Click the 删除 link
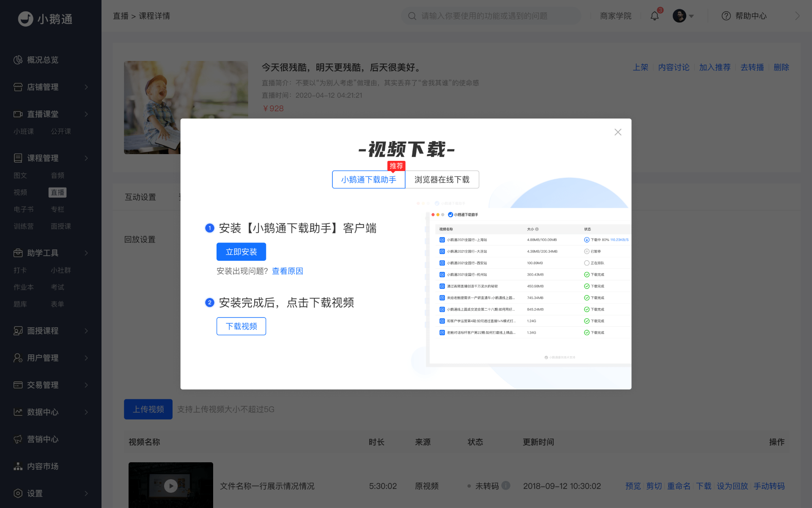Viewport: 812px width, 508px height. 781,67
